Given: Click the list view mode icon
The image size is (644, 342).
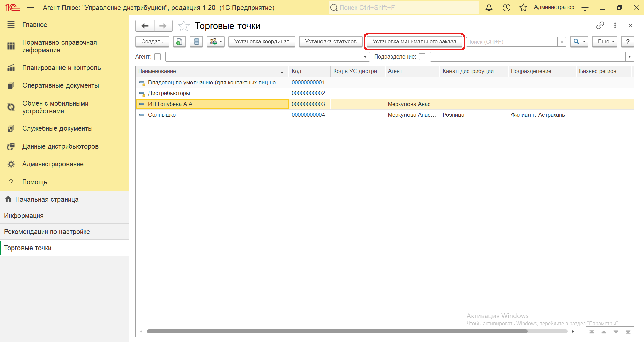Looking at the screenshot, I should [196, 42].
